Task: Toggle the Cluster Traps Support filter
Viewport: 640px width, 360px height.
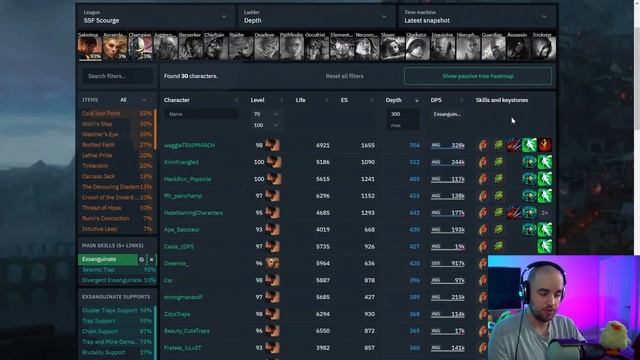Action: pos(117,310)
